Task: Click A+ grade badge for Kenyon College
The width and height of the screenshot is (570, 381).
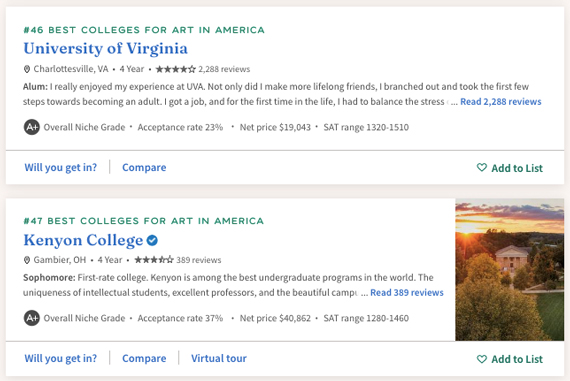Action: point(32,318)
